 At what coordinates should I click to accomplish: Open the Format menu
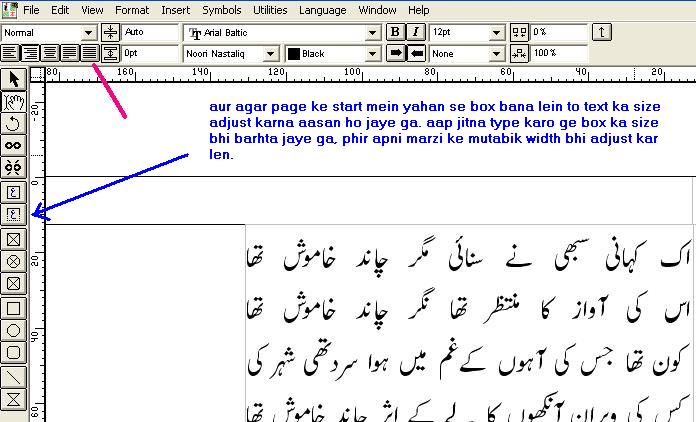click(x=131, y=10)
